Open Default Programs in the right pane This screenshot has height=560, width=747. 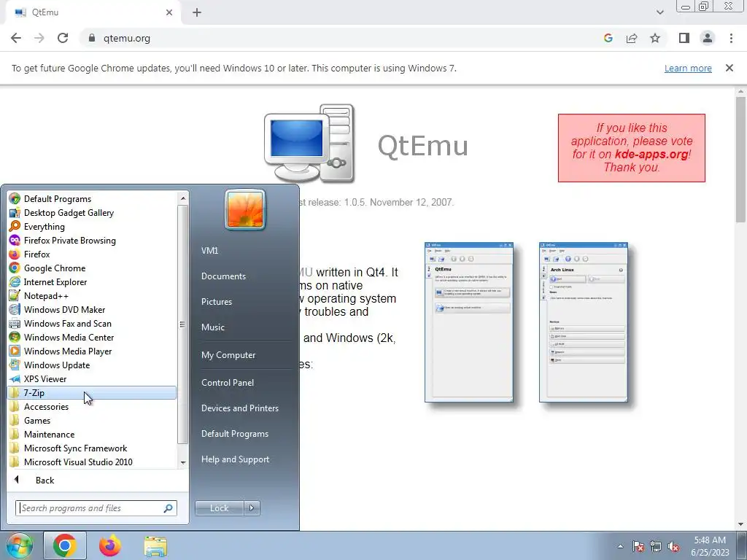pyautogui.click(x=234, y=434)
